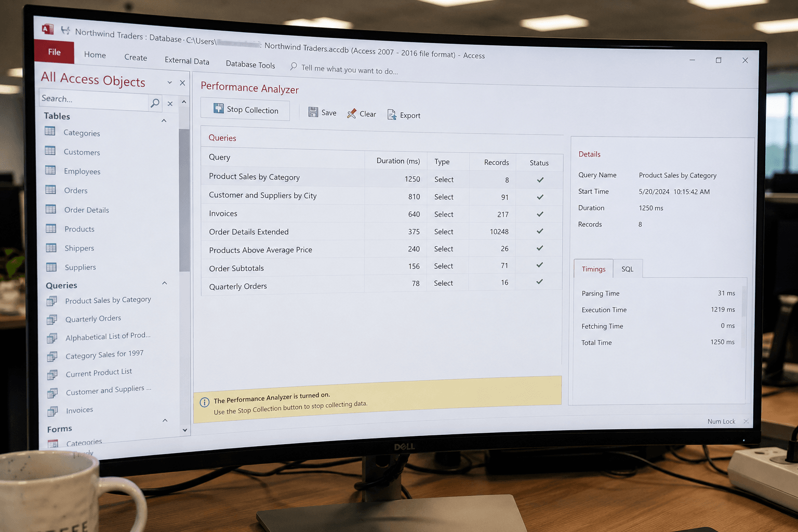
Task: Click the Stop Collection icon
Action: point(219,108)
